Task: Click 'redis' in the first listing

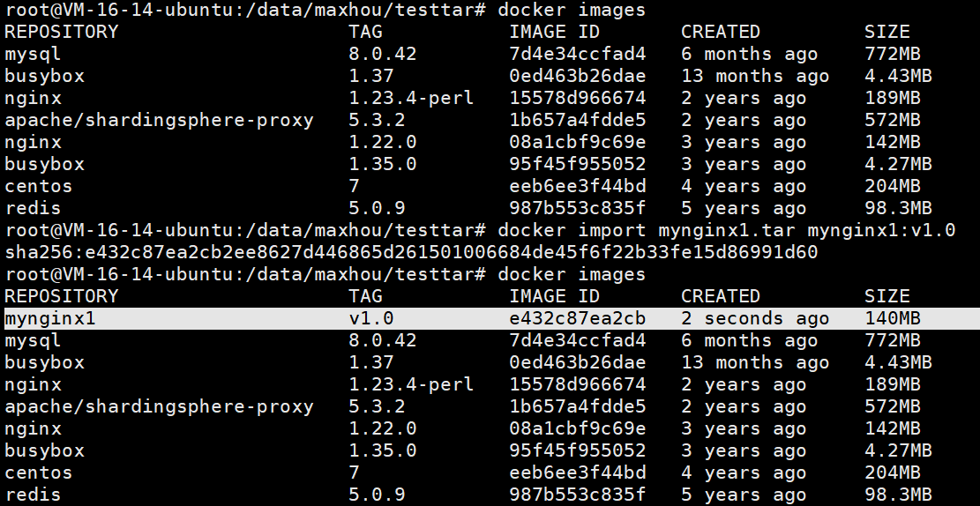Action: tap(33, 208)
